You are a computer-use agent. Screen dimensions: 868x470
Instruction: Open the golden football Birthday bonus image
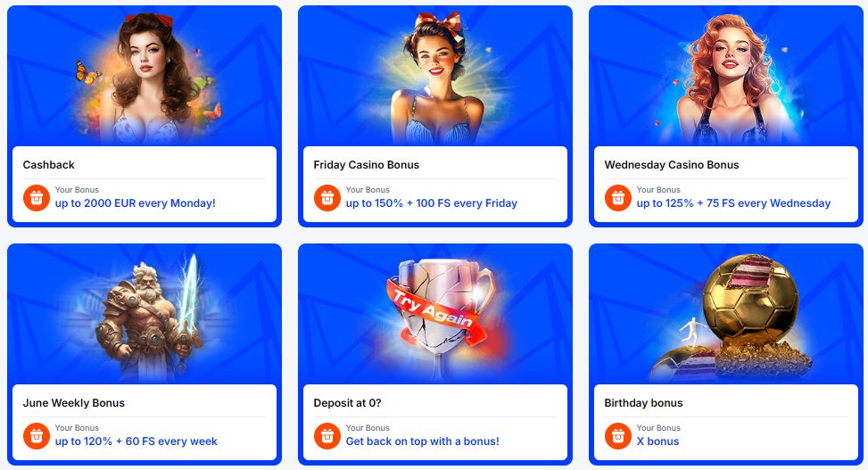(x=726, y=315)
